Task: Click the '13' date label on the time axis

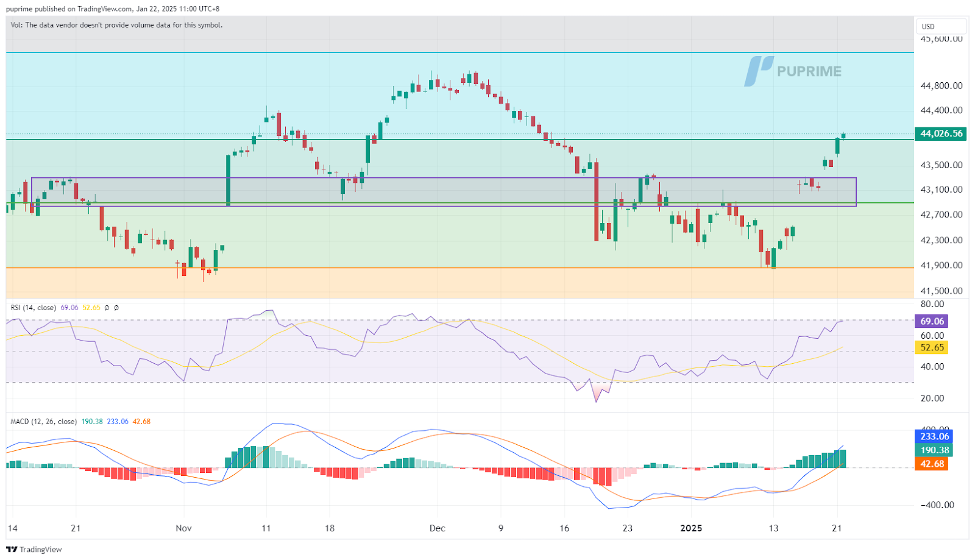Action: point(773,528)
